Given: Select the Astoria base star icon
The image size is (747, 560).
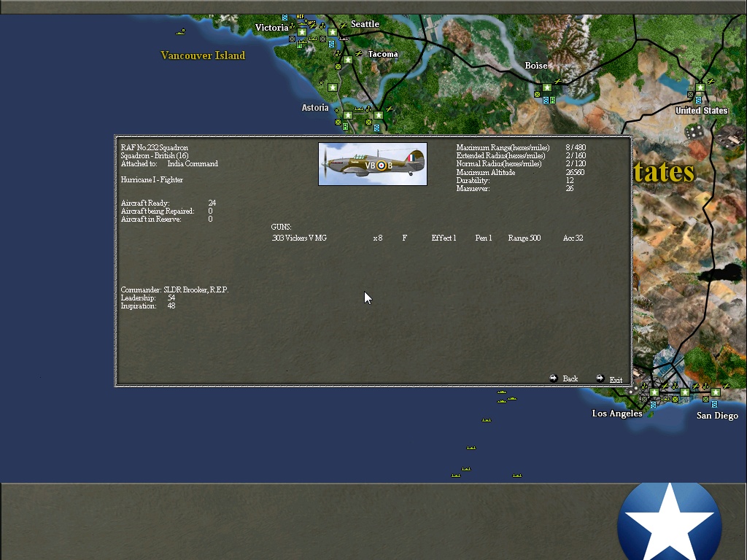Looking at the screenshot, I should (x=348, y=115).
